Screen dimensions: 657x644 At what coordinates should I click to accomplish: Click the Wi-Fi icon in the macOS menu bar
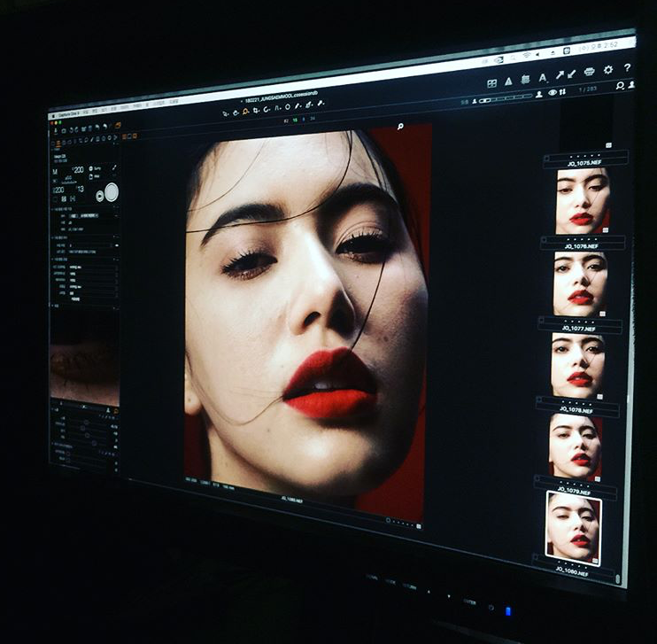pos(526,55)
